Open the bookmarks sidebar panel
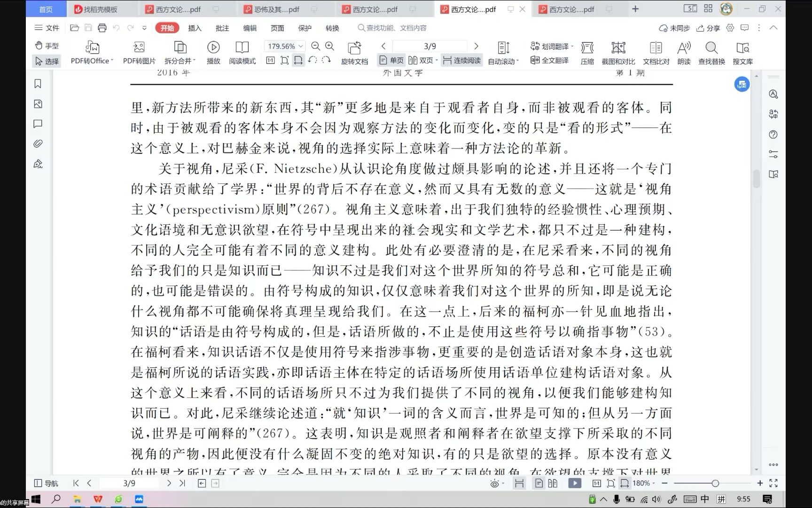 38,84
